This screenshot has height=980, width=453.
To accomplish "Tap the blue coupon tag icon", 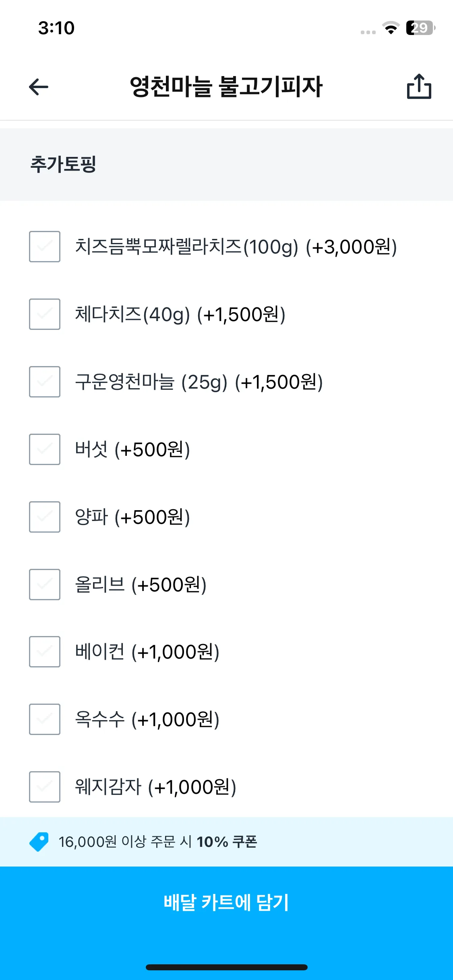I will tap(39, 842).
